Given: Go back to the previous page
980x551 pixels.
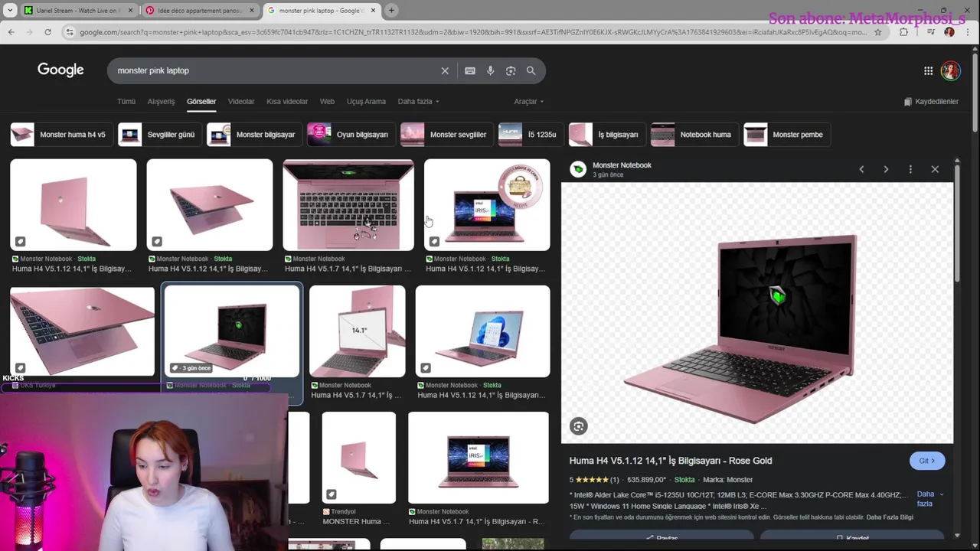Looking at the screenshot, I should click(11, 32).
